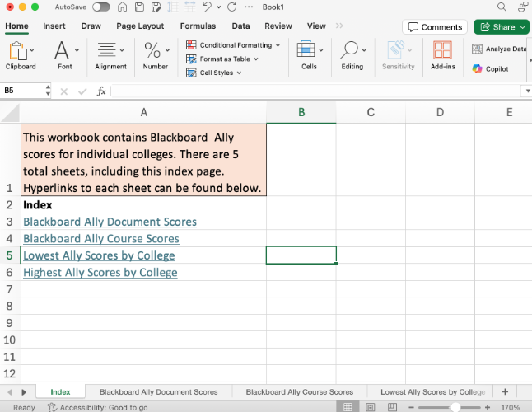The width and height of the screenshot is (532, 412).
Task: Toggle the AutoSave switch
Action: [101, 7]
